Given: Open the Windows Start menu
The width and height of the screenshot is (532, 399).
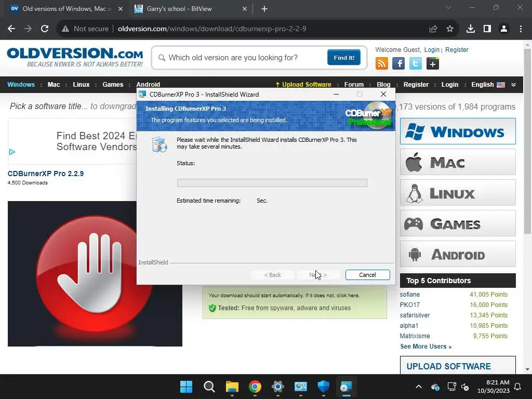Looking at the screenshot, I should 187,387.
